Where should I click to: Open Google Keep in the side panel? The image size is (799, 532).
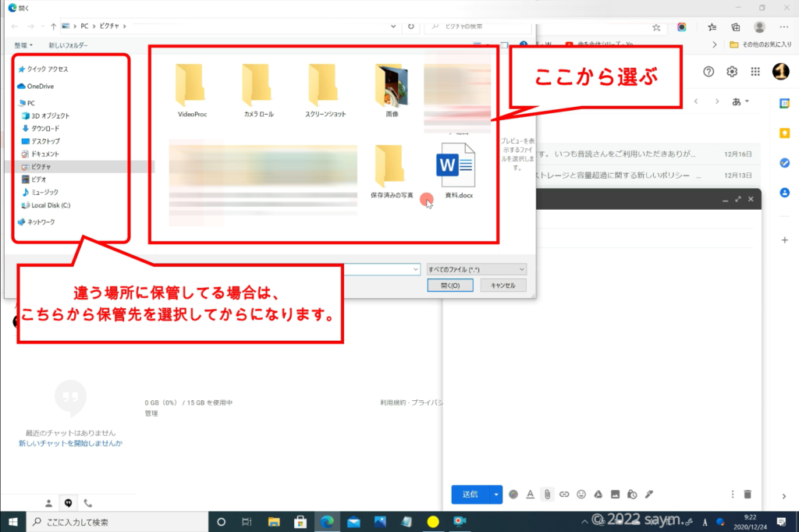click(785, 133)
